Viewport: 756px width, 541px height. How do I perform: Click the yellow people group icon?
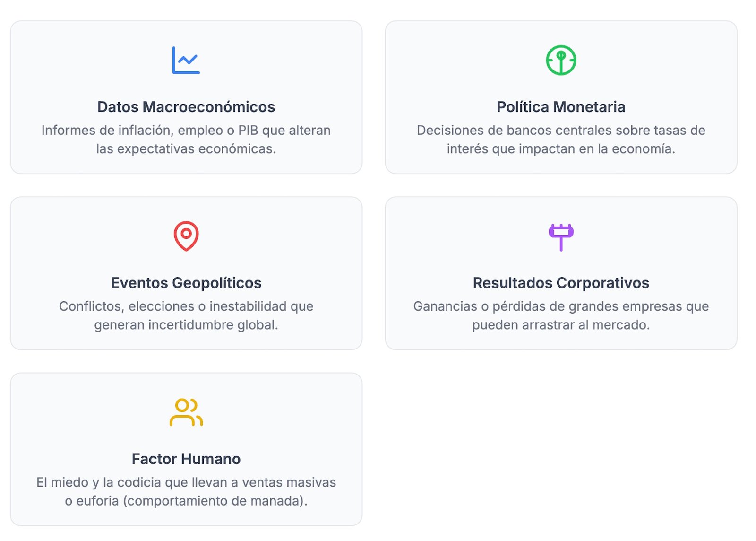186,412
